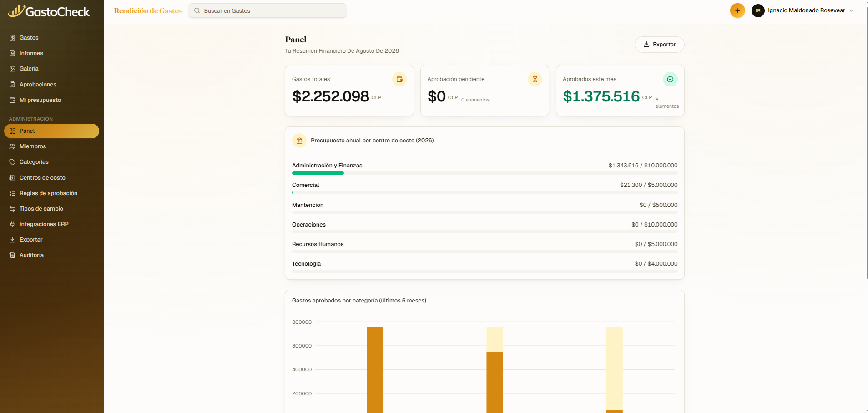Click the Tecnología budget progress bar
Screen dimensions: 868x413
tap(484, 271)
